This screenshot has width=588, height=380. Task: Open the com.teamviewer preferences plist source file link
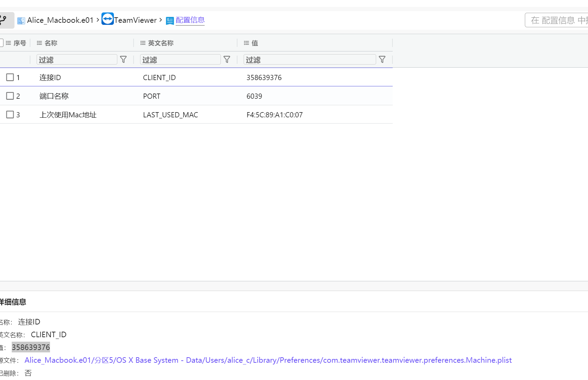268,360
